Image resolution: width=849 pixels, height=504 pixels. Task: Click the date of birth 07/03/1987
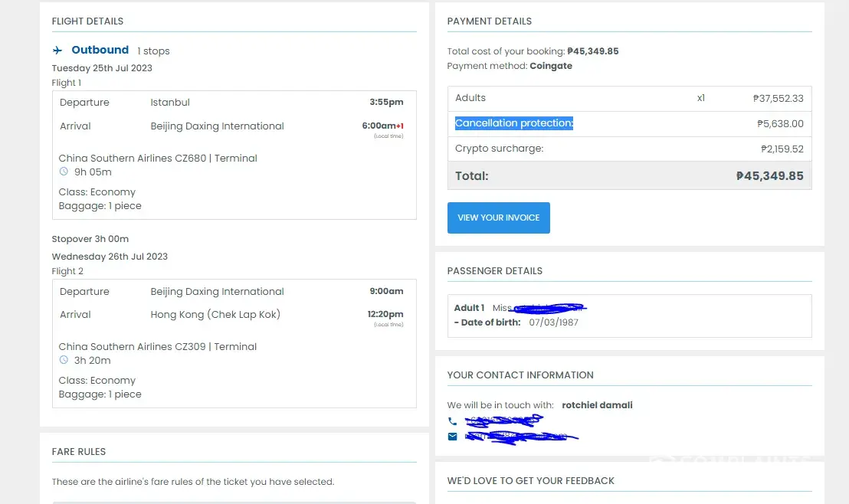[x=553, y=322]
